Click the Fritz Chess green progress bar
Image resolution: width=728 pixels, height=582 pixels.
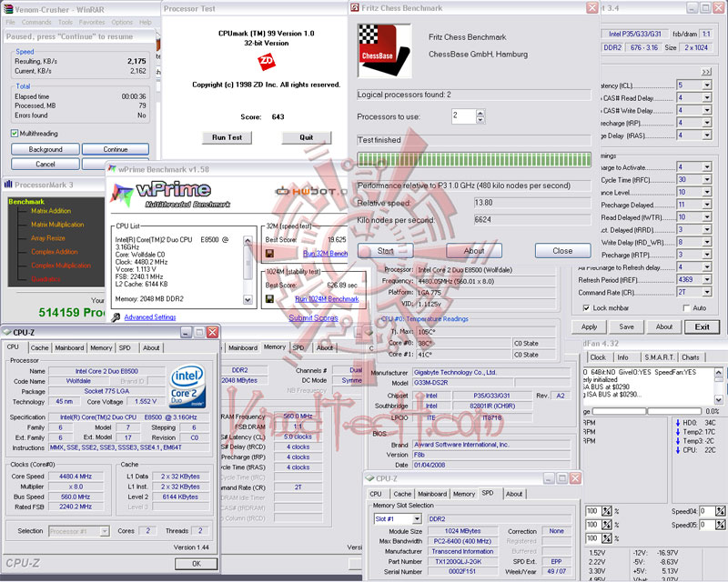click(474, 159)
